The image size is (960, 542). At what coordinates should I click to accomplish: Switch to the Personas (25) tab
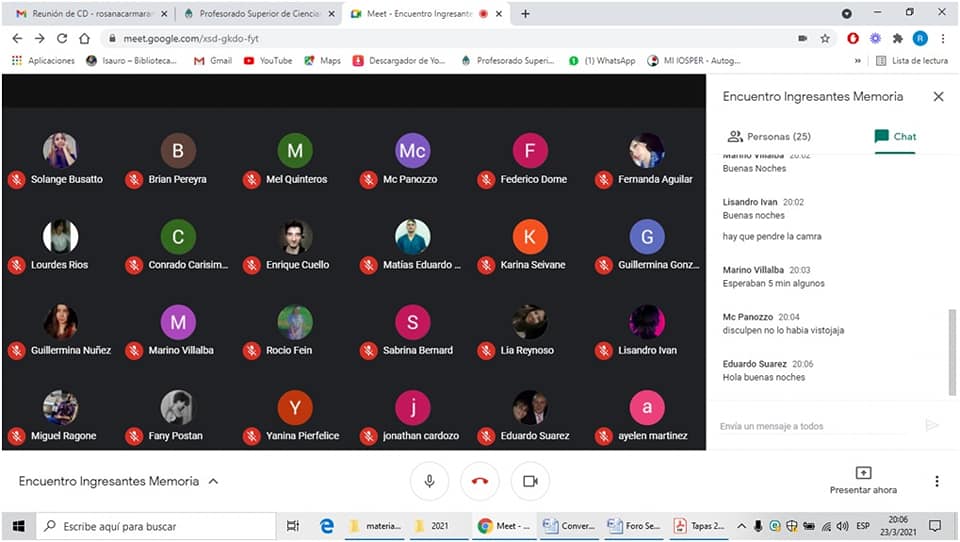[x=769, y=136]
